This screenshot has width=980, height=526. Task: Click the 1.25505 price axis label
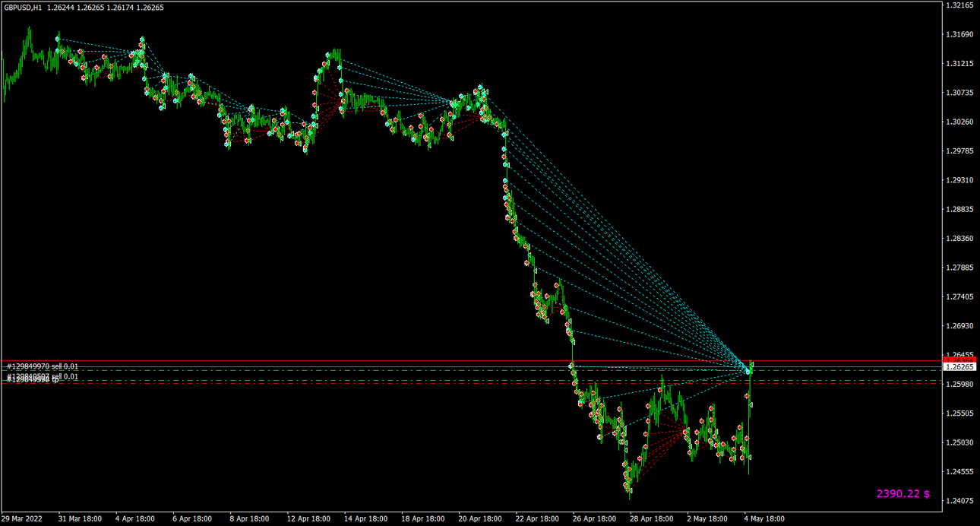(959, 413)
